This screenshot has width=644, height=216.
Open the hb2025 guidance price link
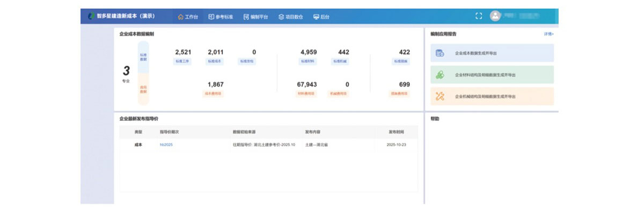click(166, 145)
